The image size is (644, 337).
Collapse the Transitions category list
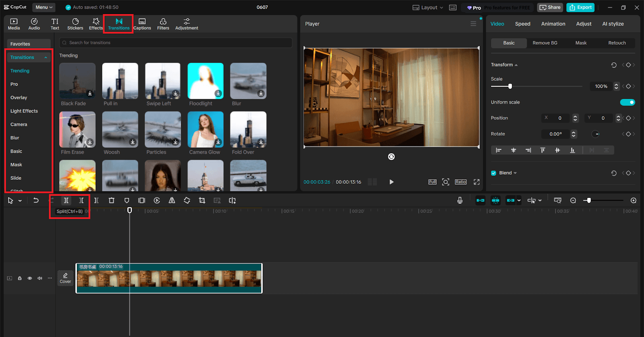coord(46,58)
